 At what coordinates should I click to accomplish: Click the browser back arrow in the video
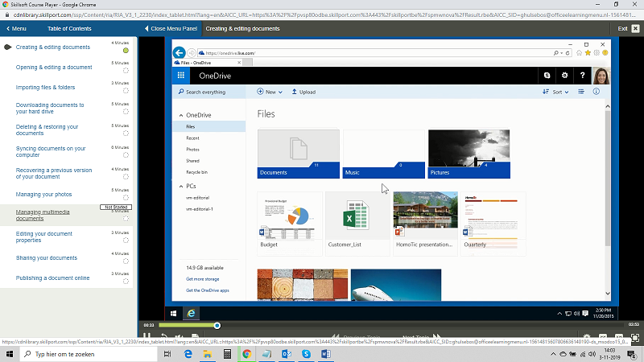pos(179,52)
